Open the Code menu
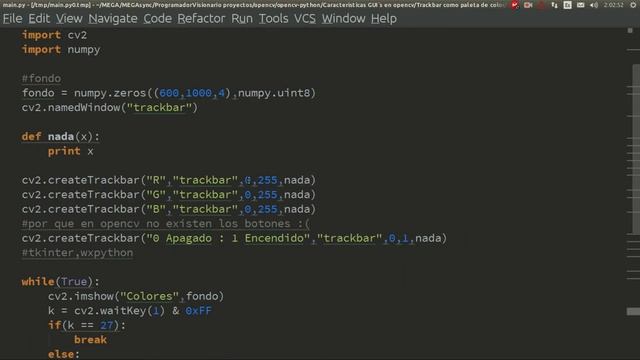 (157, 19)
